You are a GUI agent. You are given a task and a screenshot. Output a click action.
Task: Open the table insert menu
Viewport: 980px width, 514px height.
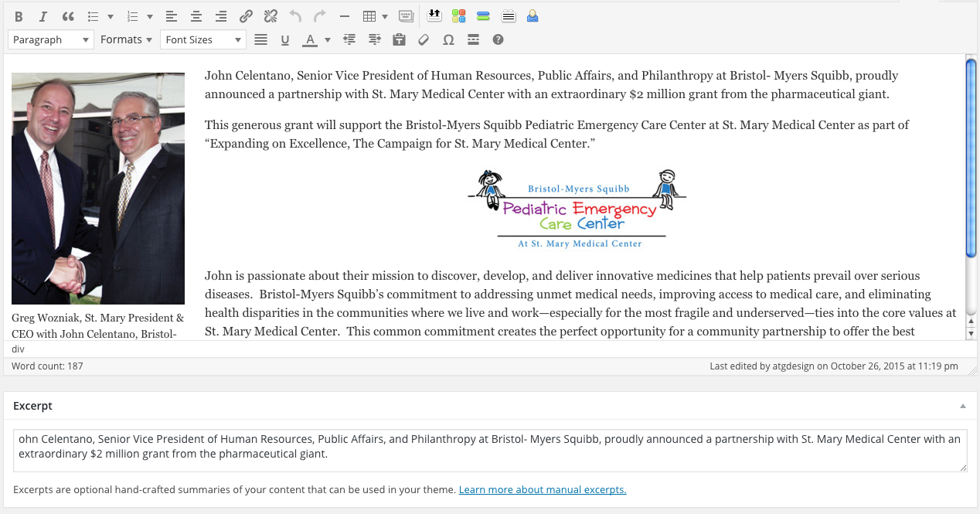pyautogui.click(x=375, y=16)
